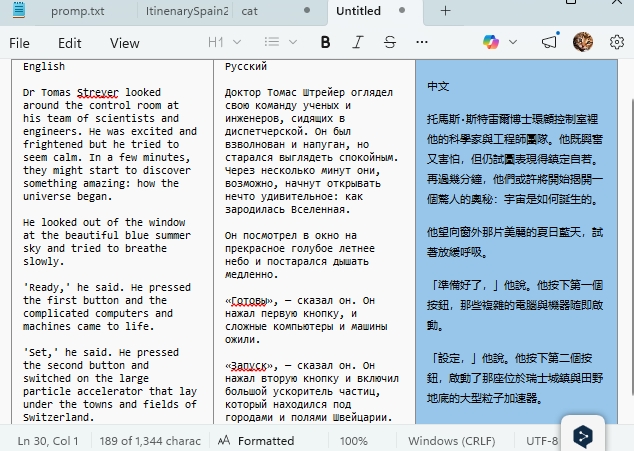Click the 「準備好了，」 Chinese paragraph
The image size is (634, 451).
click(515, 305)
